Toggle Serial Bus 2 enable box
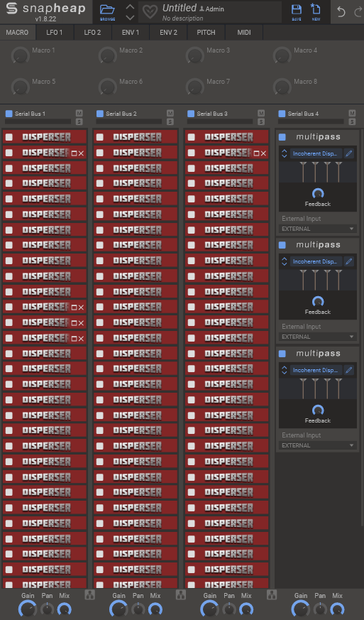Screen dimensions: 364x620 tap(99, 114)
